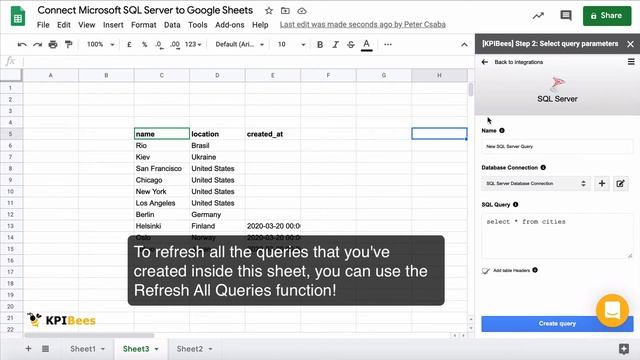640x360 pixels.
Task: Open more toolbar options
Action: [388, 44]
